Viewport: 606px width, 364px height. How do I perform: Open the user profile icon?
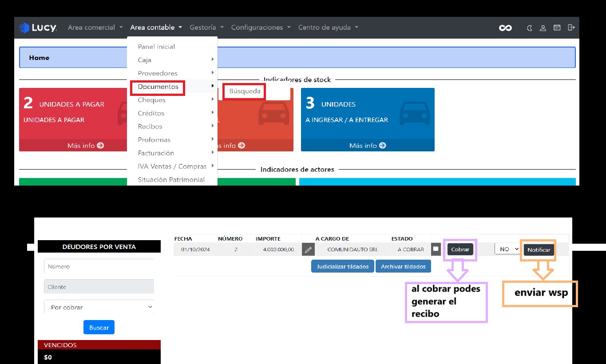coord(543,28)
